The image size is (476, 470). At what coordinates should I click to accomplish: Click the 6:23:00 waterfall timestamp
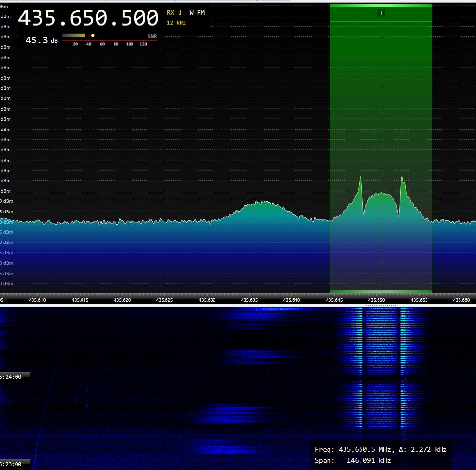11,464
